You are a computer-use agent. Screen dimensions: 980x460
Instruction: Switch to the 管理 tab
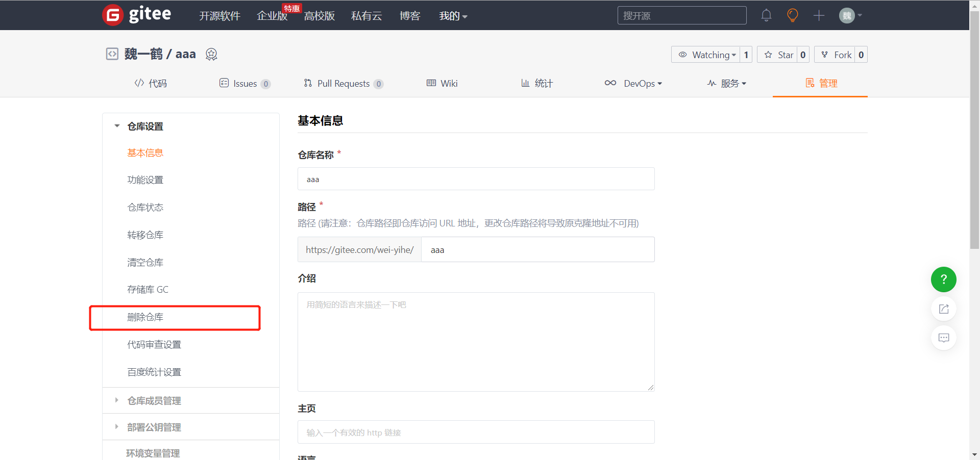pyautogui.click(x=821, y=83)
